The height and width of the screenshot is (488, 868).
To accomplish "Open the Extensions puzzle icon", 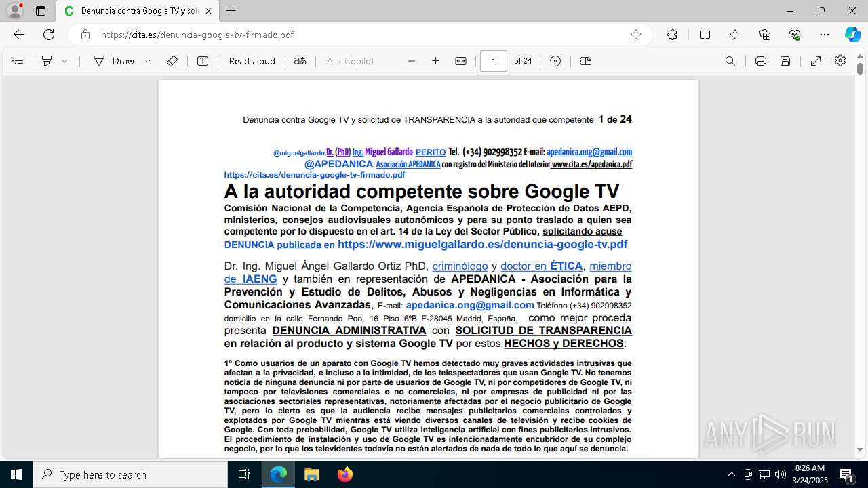I will 672,35.
